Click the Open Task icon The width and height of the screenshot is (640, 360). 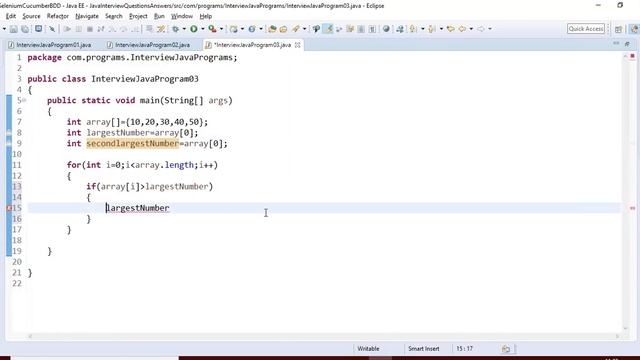pos(283,29)
